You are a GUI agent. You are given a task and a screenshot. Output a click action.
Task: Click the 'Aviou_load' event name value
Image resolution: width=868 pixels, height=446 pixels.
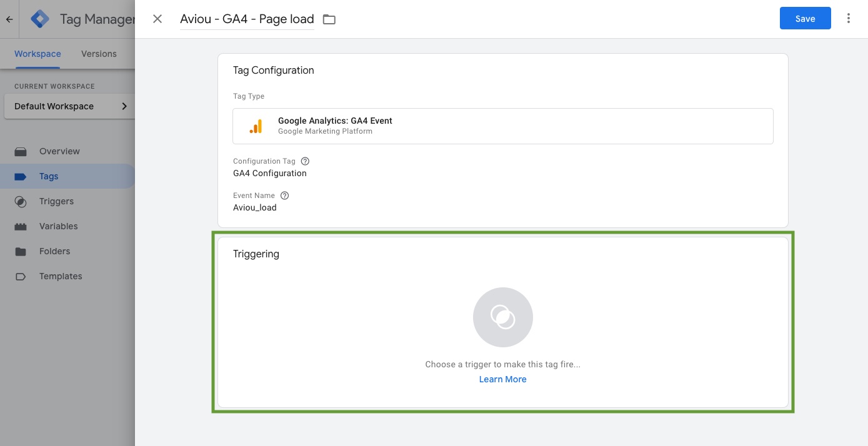pyautogui.click(x=255, y=207)
